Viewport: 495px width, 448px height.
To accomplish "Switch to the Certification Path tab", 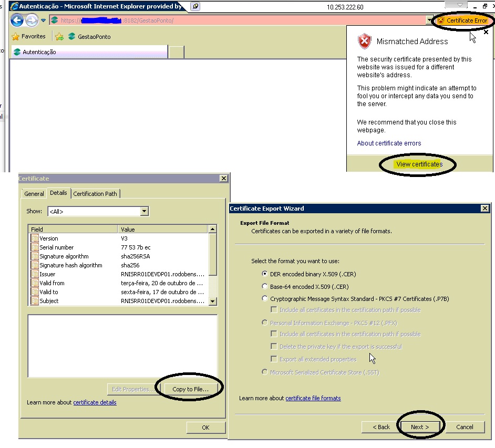I will point(95,194).
